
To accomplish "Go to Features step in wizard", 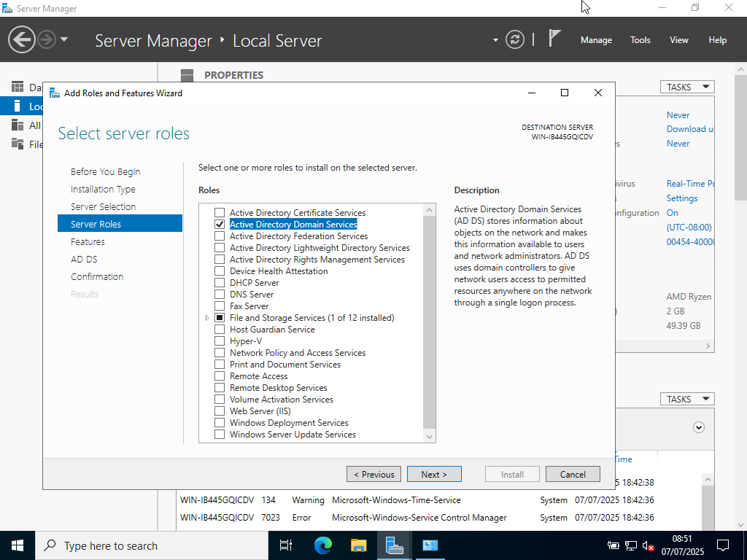I will [x=88, y=241].
